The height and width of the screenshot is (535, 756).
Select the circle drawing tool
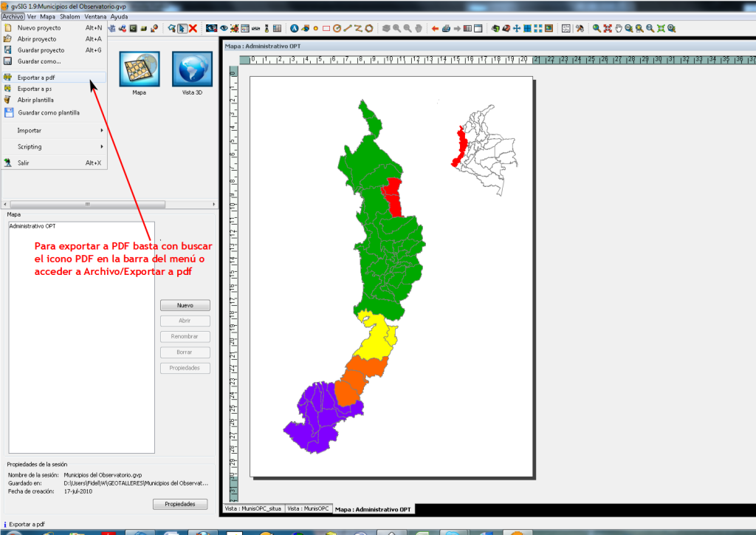(x=337, y=27)
